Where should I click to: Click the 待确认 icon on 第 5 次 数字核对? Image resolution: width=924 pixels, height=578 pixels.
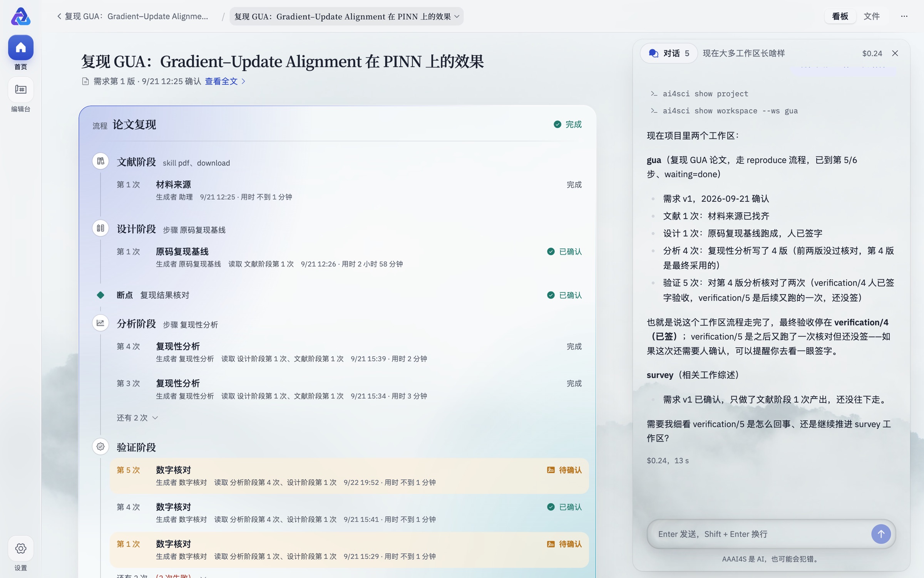coord(551,470)
